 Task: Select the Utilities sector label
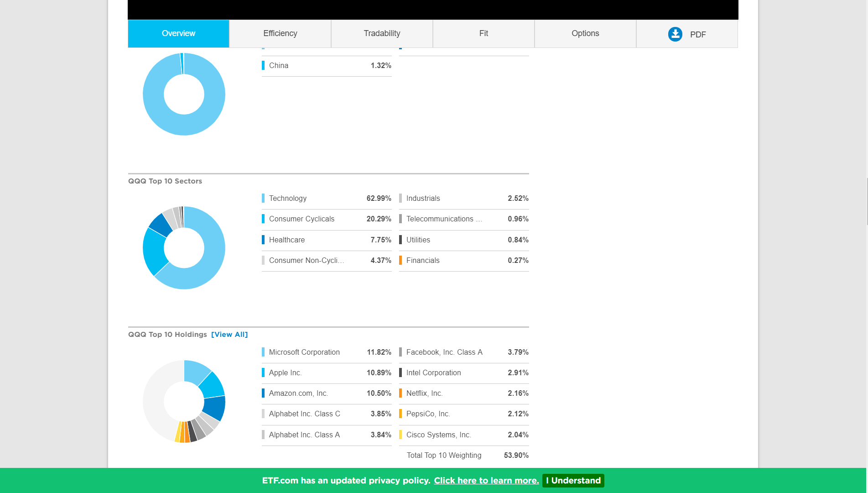click(418, 240)
